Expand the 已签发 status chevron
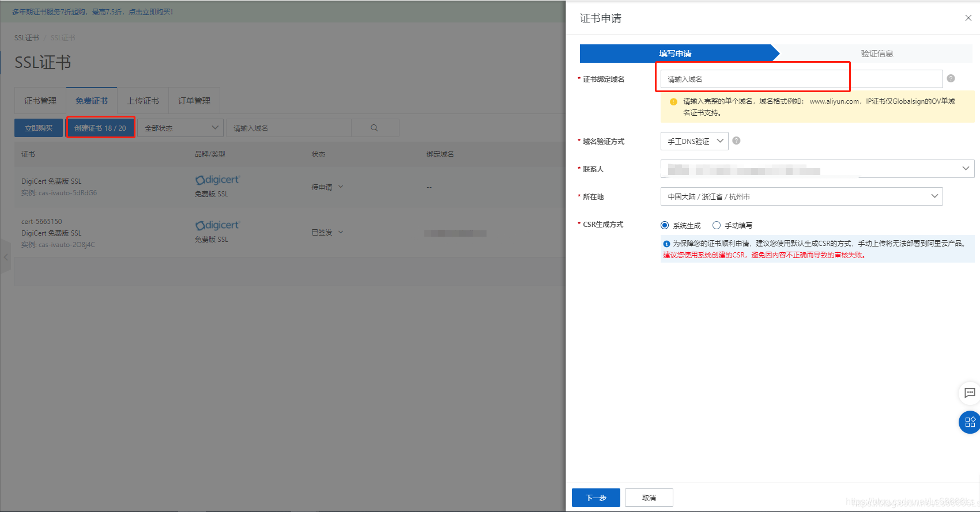The height and width of the screenshot is (512, 980). [341, 232]
